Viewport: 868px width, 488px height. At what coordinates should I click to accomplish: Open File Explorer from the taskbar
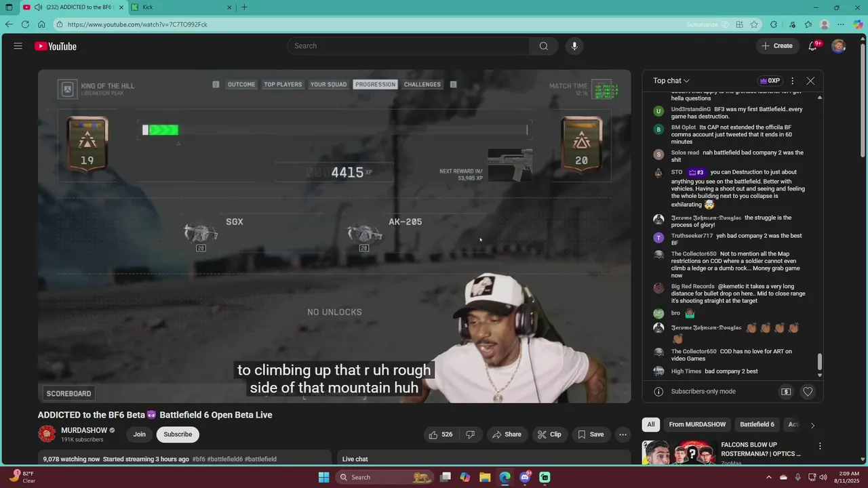click(485, 477)
